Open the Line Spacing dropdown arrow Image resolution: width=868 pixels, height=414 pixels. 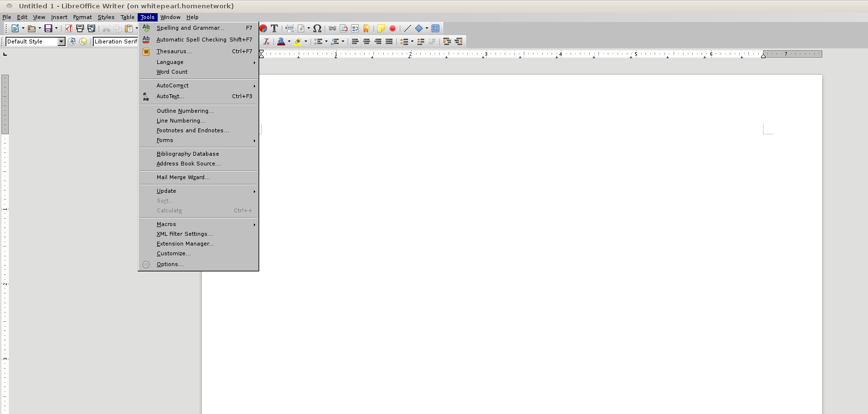point(412,41)
